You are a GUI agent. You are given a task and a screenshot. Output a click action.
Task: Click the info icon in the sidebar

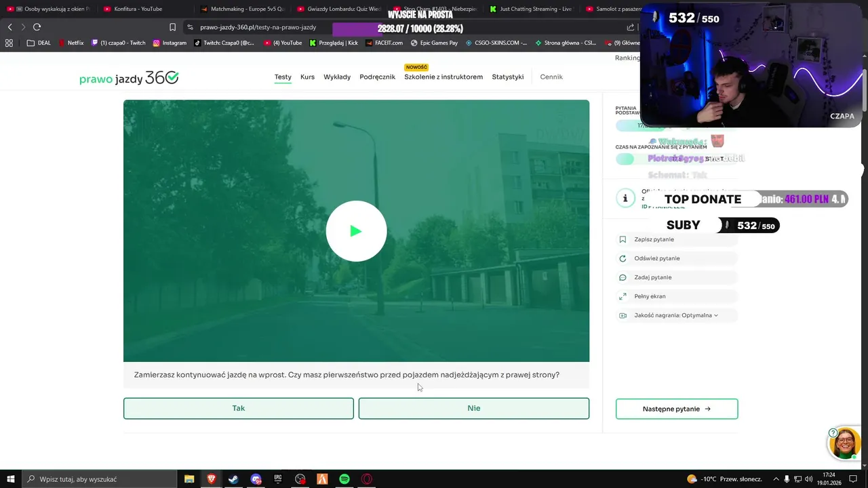pos(625,198)
